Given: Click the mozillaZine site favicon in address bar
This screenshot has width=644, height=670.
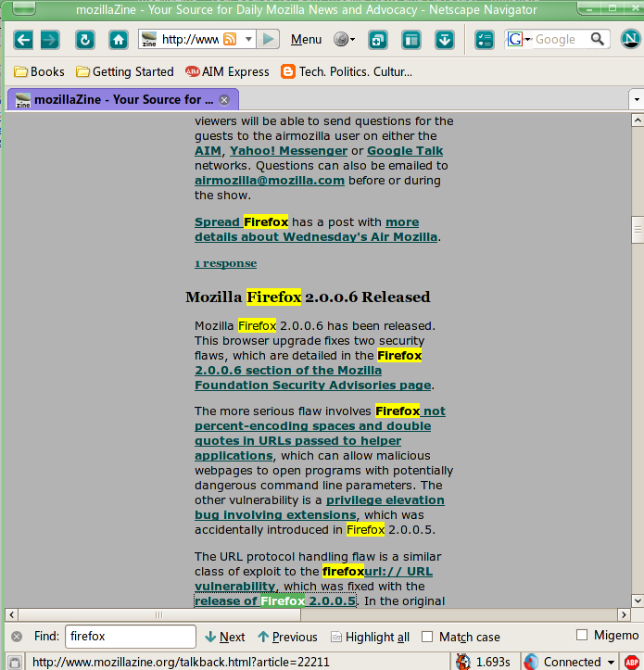Looking at the screenshot, I should point(149,40).
